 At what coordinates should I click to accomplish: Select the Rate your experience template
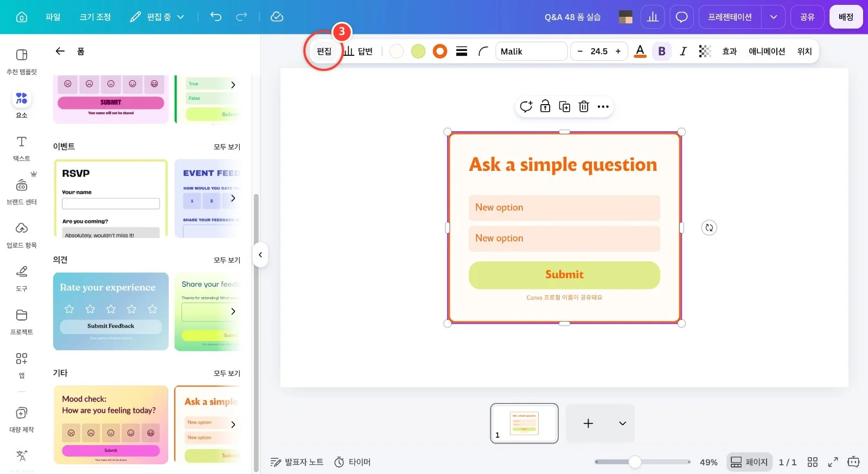tap(111, 311)
